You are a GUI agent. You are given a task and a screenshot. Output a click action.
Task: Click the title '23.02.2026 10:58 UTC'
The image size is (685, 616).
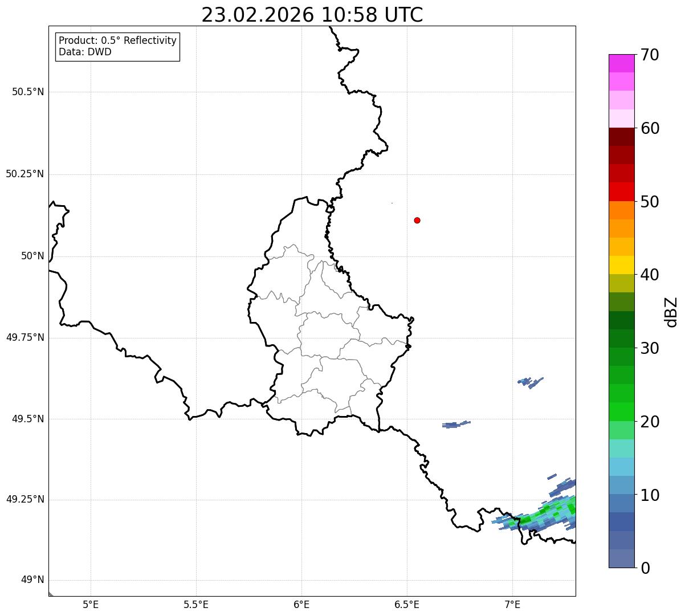(312, 15)
